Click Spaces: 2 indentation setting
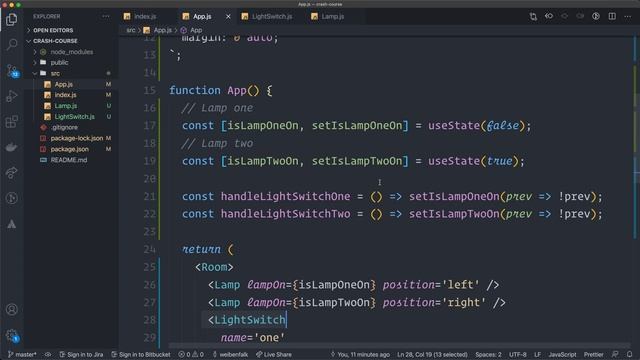The height and width of the screenshot is (360, 640). (x=488, y=354)
